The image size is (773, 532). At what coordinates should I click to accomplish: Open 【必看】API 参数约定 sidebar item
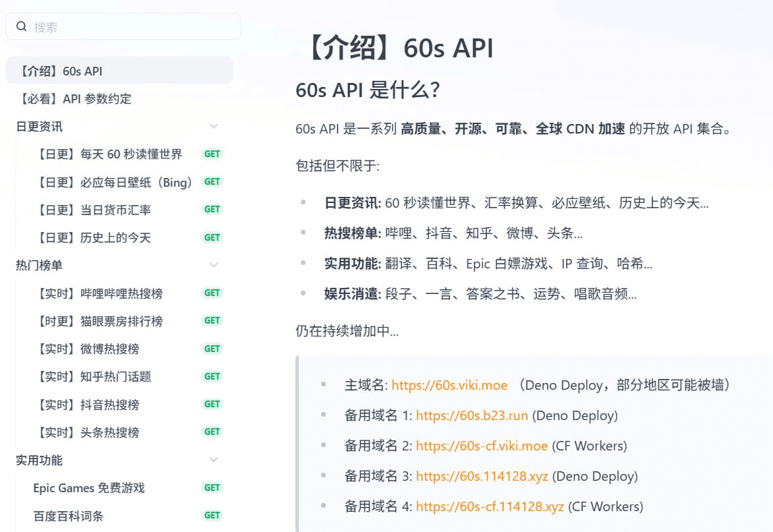coord(119,98)
